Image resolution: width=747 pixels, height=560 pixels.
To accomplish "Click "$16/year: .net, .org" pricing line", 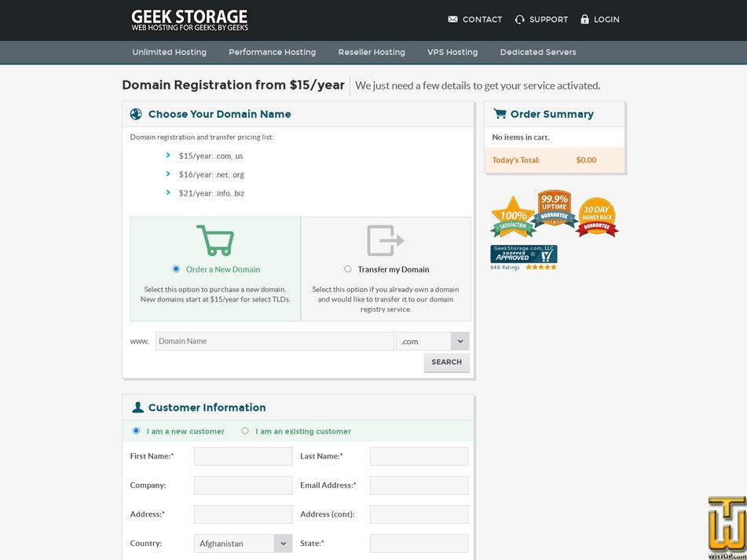I will (211, 174).
